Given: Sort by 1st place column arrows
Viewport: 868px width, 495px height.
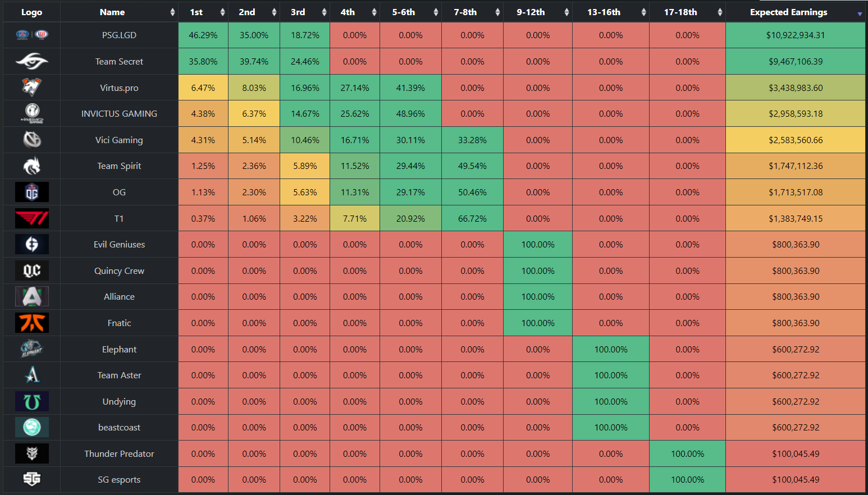Looking at the screenshot, I should click(222, 12).
